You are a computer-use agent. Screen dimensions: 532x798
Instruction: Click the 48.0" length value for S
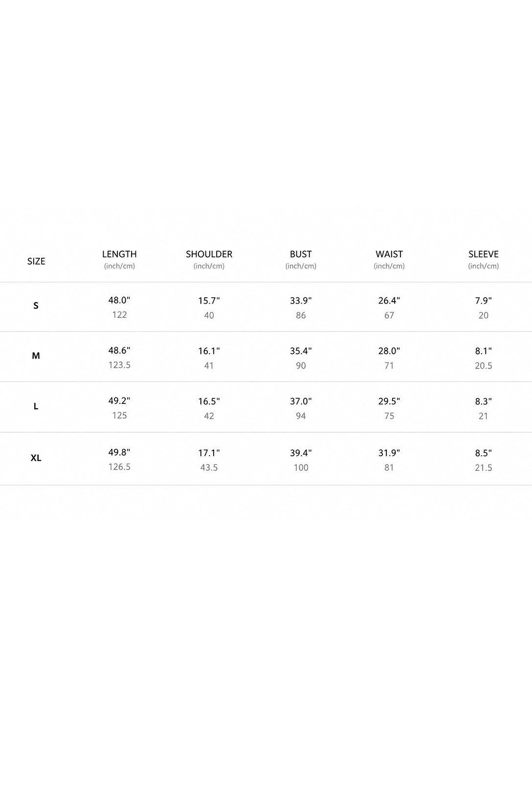coord(119,300)
